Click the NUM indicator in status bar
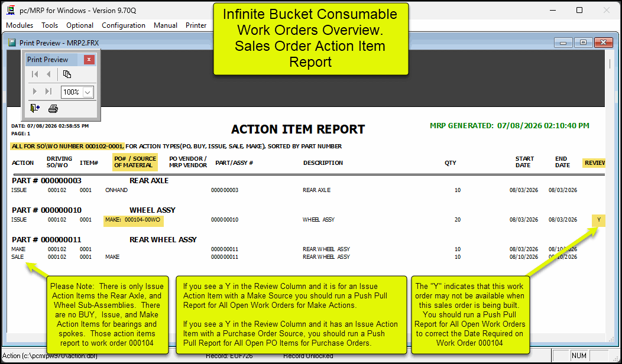The height and width of the screenshot is (364, 622). click(579, 356)
